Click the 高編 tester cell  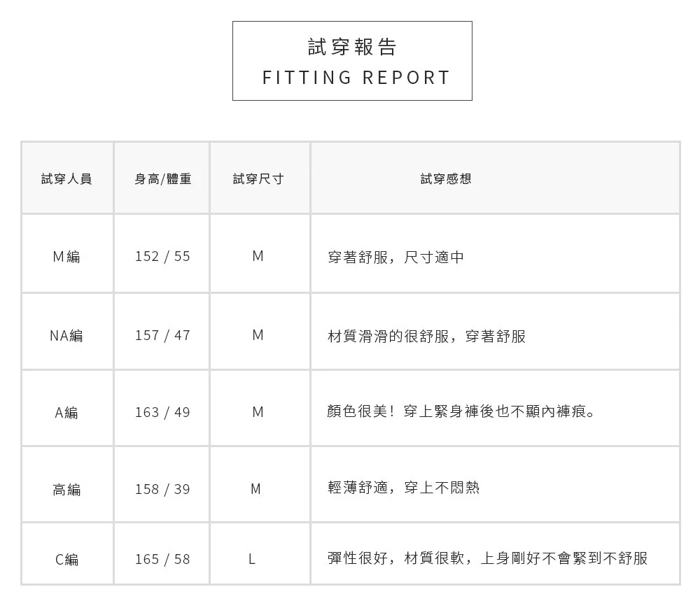pyautogui.click(x=66, y=490)
